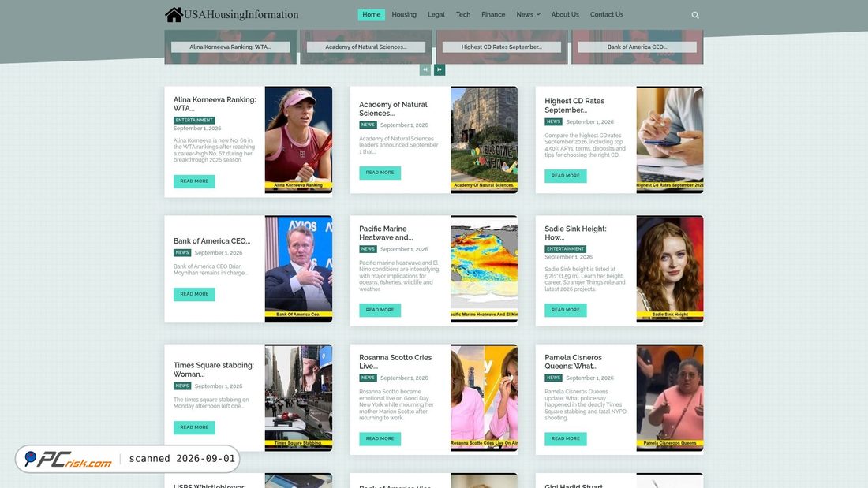Go to previous carousel slide arrow

pyautogui.click(x=425, y=69)
